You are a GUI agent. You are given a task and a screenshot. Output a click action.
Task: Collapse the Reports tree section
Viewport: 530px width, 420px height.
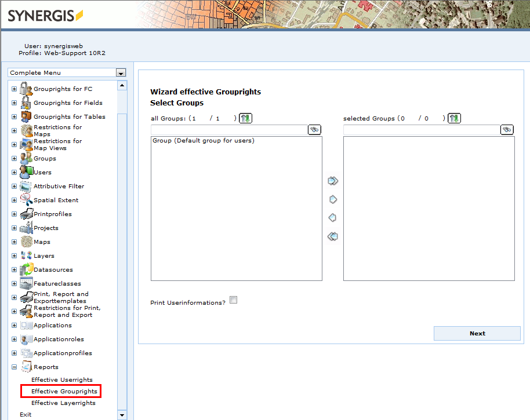13,367
